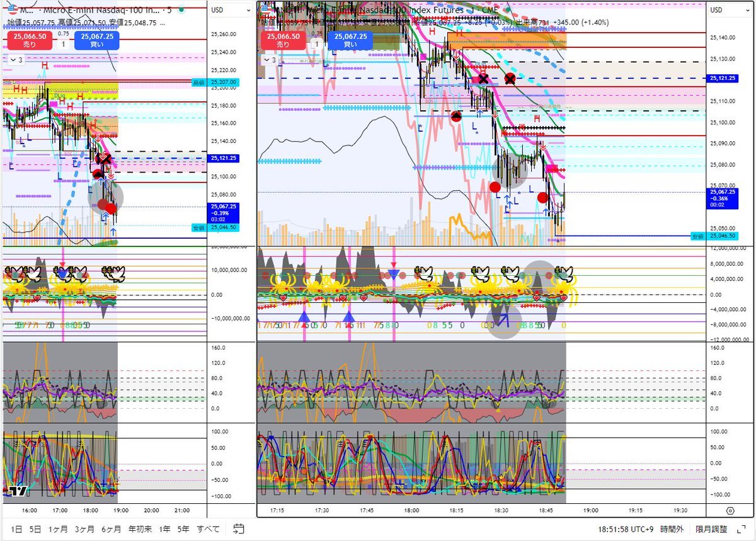Click the 0.75 spread value on left chart
The height and width of the screenshot is (541, 756).
tap(63, 35)
